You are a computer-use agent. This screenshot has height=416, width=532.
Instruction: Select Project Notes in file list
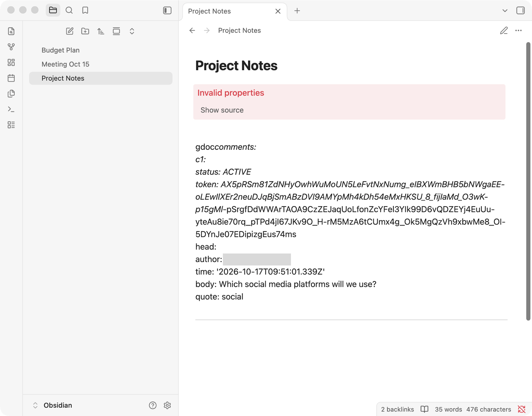[x=101, y=78]
